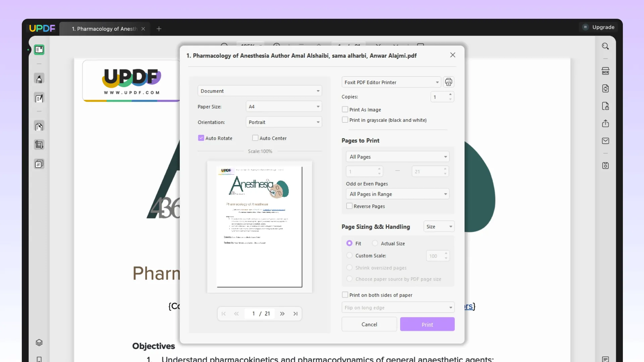Open the OCR tool on the right sidebar

[606, 71]
